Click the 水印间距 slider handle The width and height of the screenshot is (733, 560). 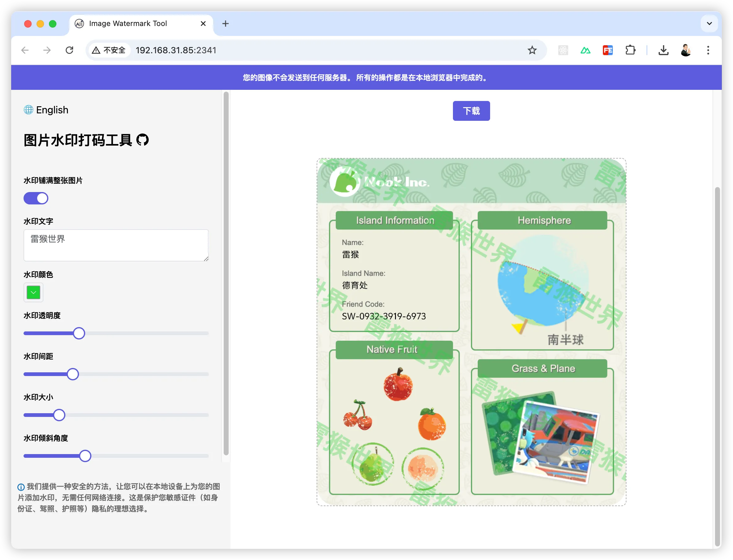click(x=73, y=374)
